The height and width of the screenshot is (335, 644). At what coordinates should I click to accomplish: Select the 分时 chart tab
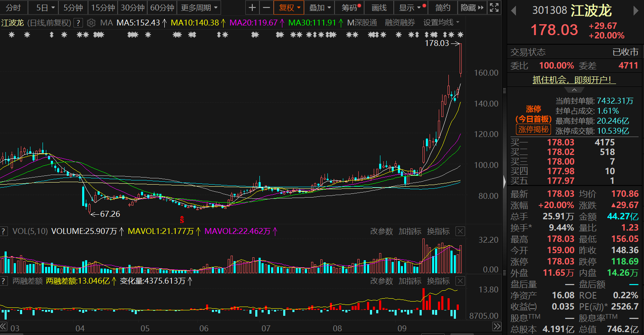point(13,8)
